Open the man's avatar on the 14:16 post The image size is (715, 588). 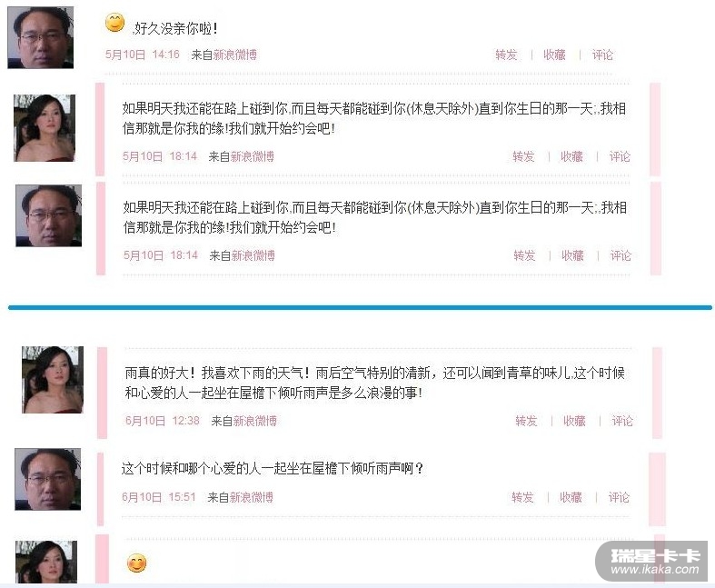pyautogui.click(x=41, y=37)
